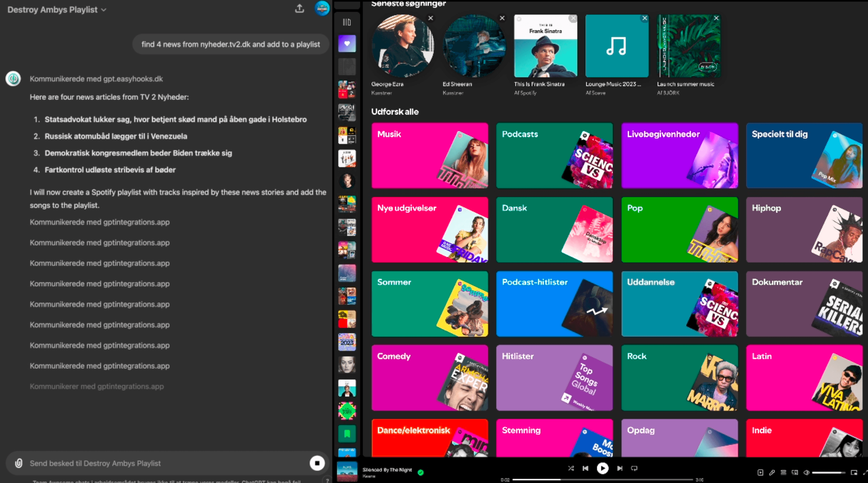
Task: Open the Lounge Music 2023 playlist tile
Action: pyautogui.click(x=617, y=46)
